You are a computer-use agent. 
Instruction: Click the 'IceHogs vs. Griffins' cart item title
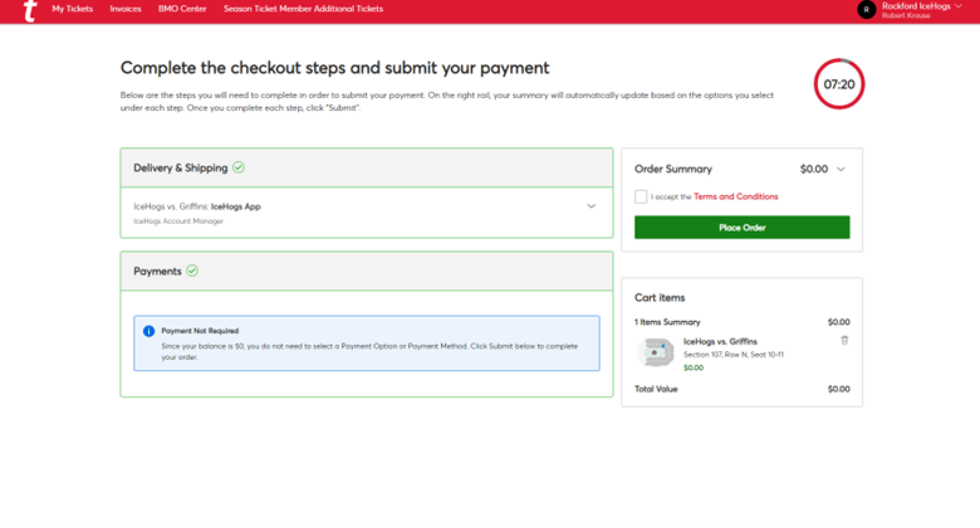click(x=720, y=342)
